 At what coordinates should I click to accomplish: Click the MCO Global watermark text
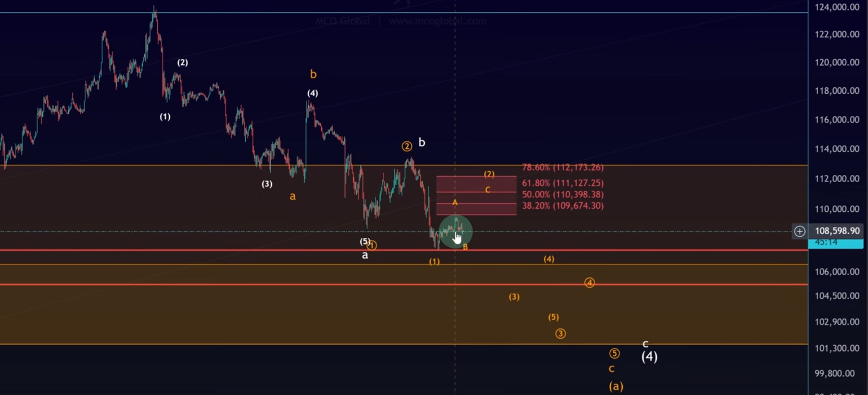click(343, 21)
